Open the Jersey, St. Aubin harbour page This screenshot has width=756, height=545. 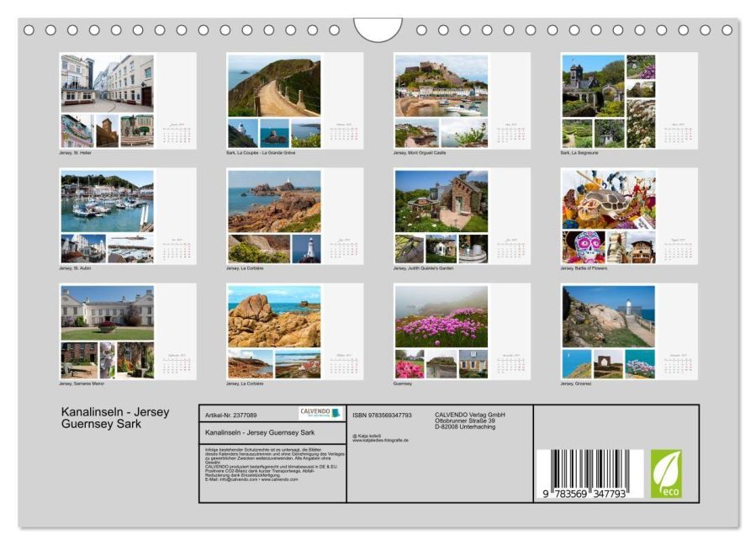click(x=128, y=215)
